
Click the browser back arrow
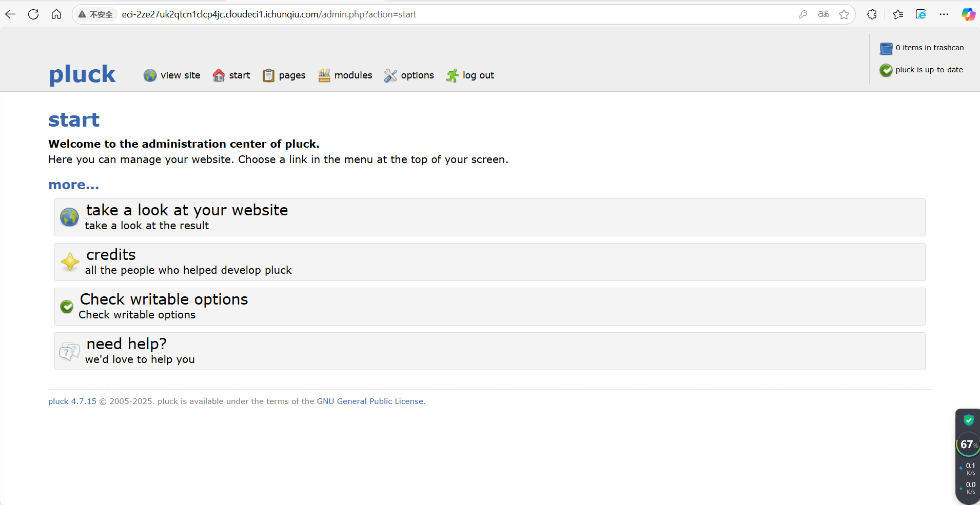click(10, 14)
